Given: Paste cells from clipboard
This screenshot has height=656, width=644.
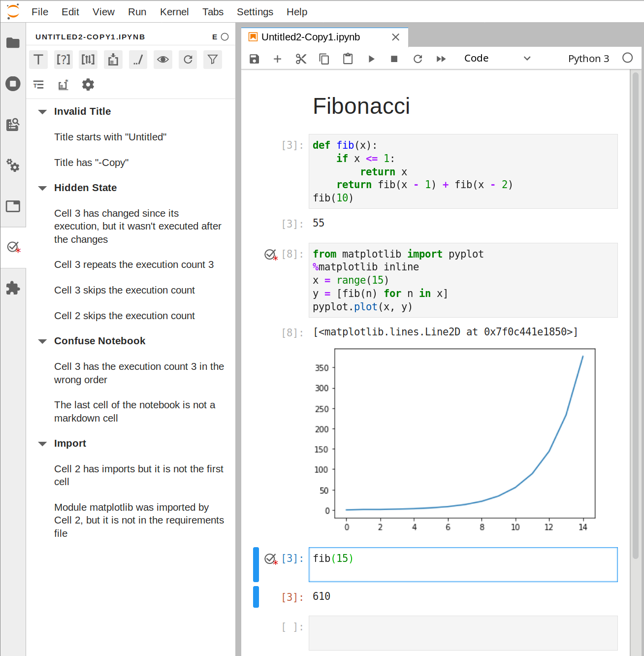Looking at the screenshot, I should 348,59.
